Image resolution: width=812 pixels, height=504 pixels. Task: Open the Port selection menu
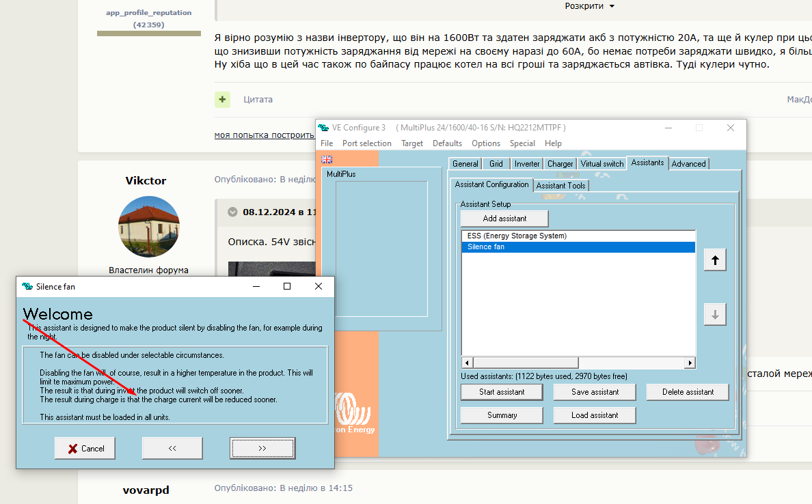pos(366,143)
